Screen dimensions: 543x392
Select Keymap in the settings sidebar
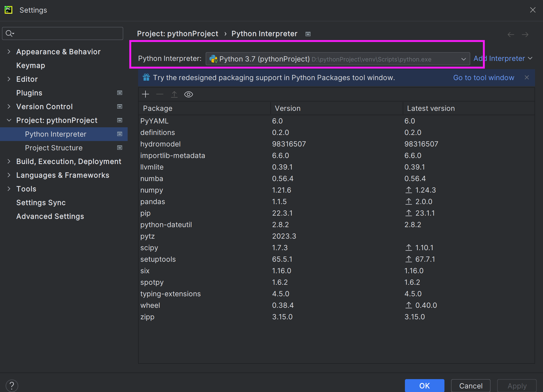click(x=30, y=65)
